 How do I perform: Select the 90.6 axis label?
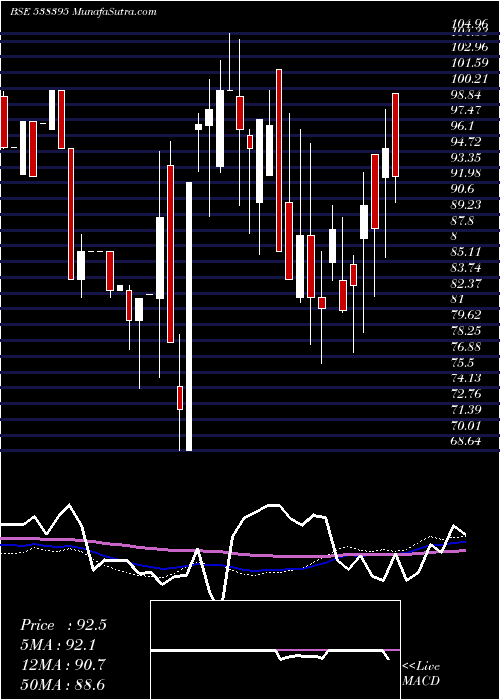[463, 189]
